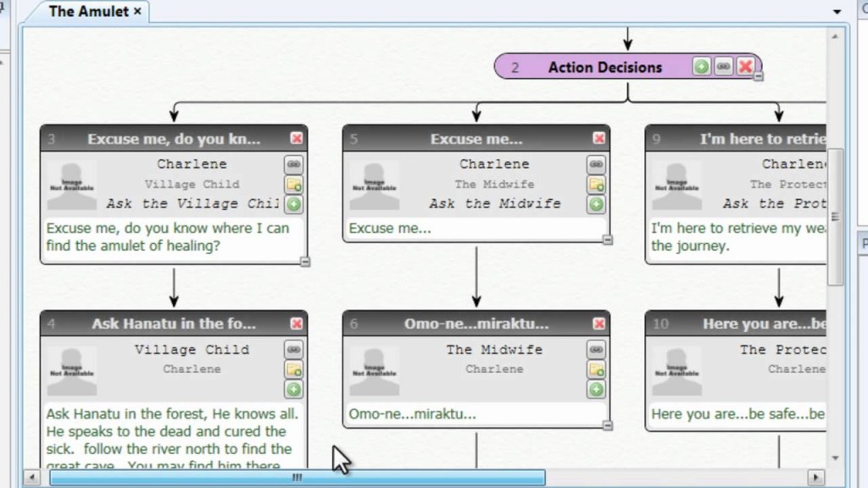Delete node 3 with its red X button

[297, 137]
